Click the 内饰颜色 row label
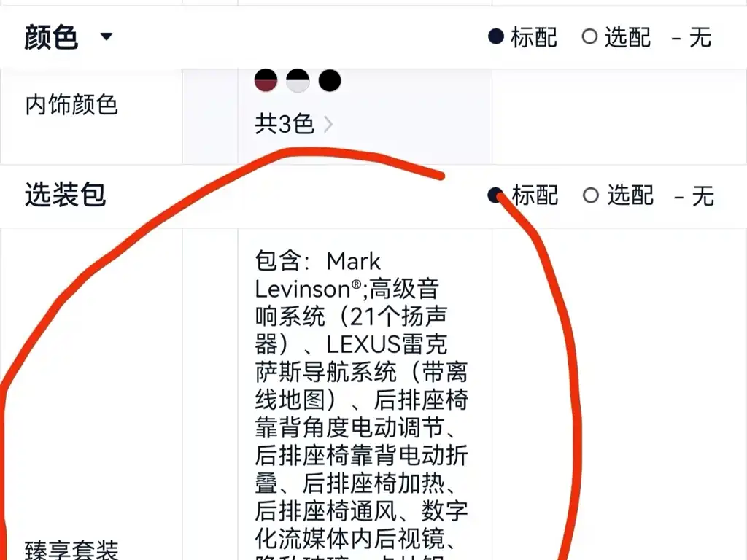The height and width of the screenshot is (560, 747). 71,105
